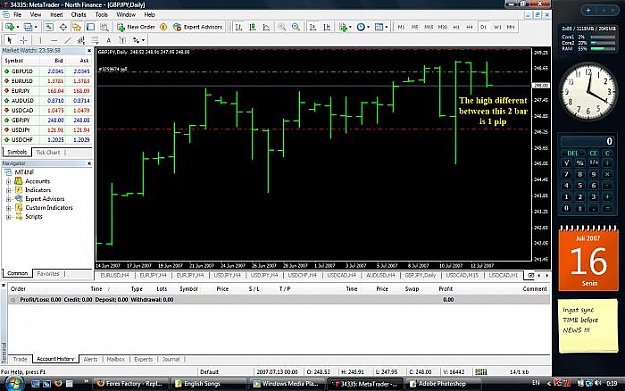The height and width of the screenshot is (391, 625).
Task: Select the H1 timeframe button
Action: pos(456,27)
